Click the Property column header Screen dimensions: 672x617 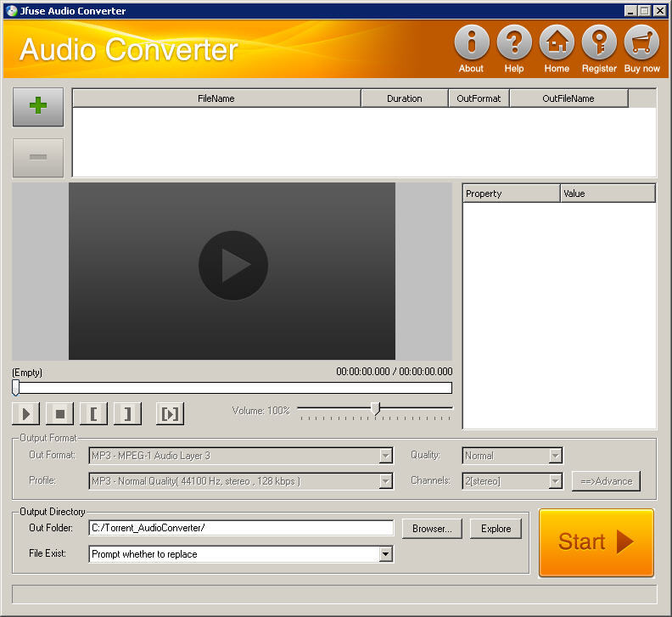point(512,194)
